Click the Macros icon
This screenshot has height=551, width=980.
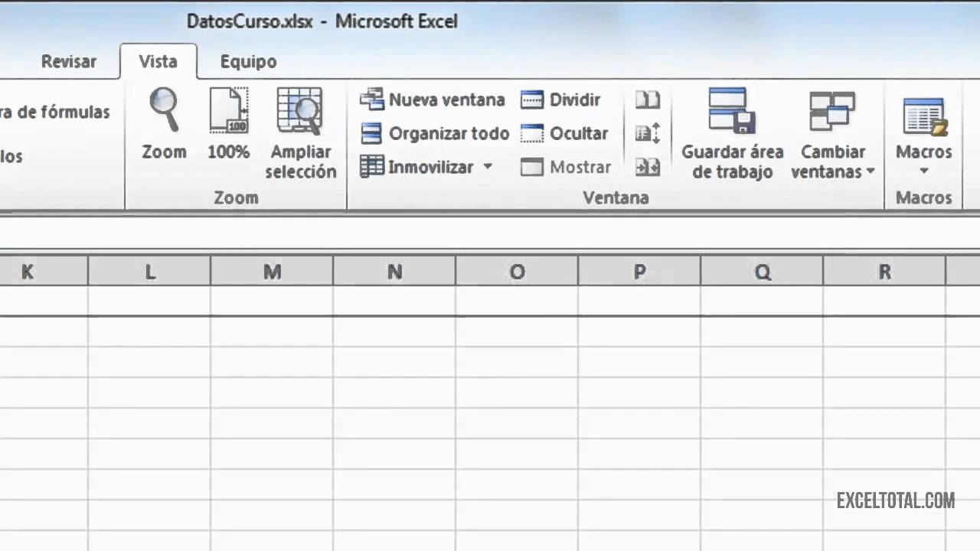924,116
